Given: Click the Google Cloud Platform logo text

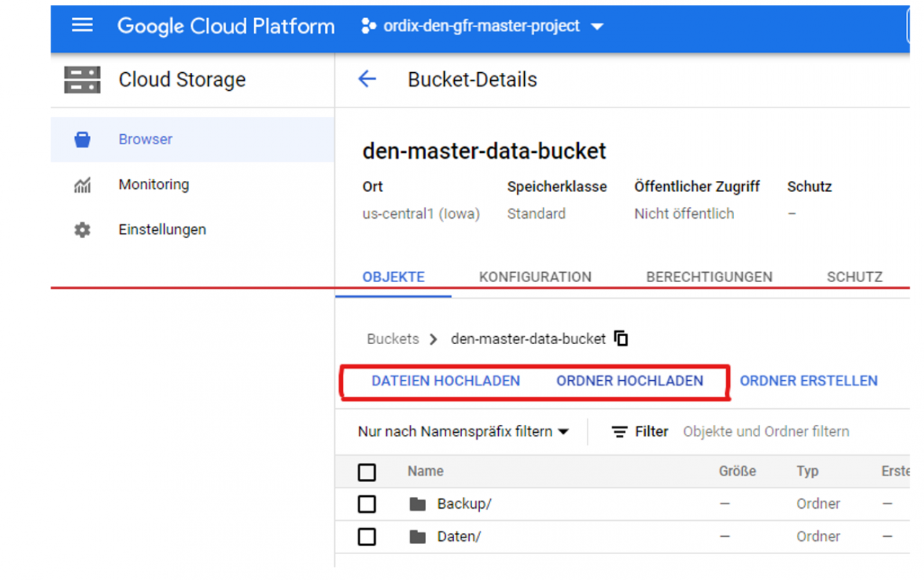Looking at the screenshot, I should 226,27.
